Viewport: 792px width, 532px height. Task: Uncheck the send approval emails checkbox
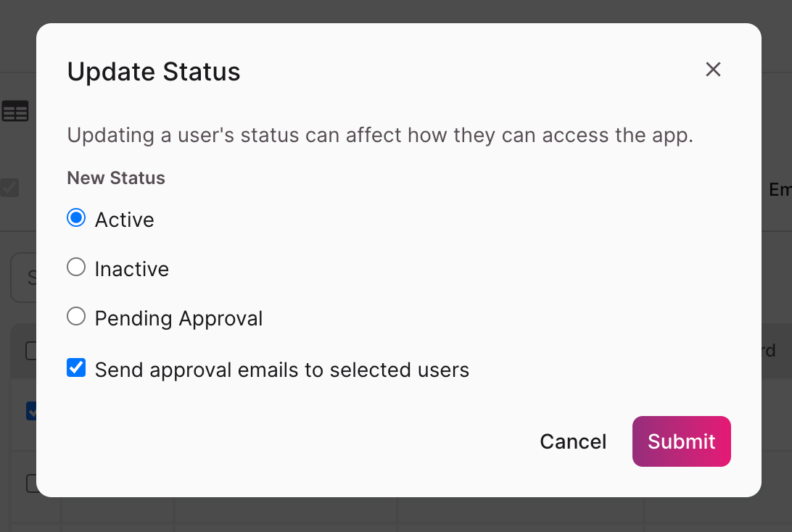tap(76, 368)
